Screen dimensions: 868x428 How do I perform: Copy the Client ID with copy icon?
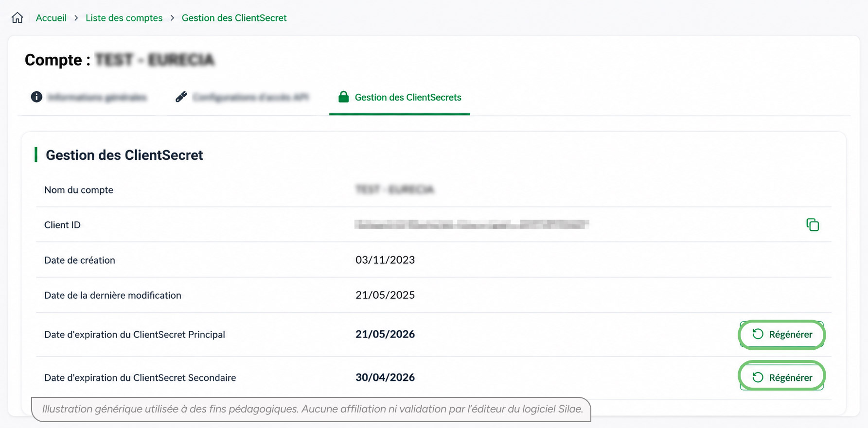click(813, 224)
